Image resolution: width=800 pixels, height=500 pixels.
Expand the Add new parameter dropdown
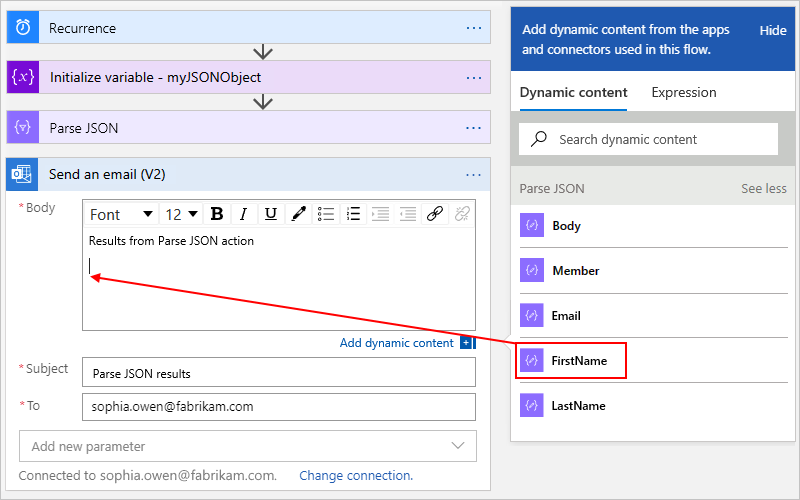248,446
